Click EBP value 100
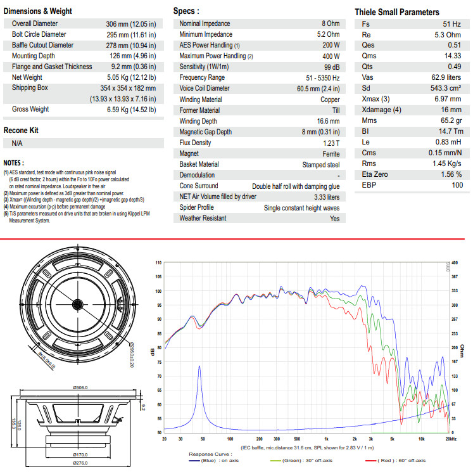This screenshot has width=473, height=476. tap(457, 185)
